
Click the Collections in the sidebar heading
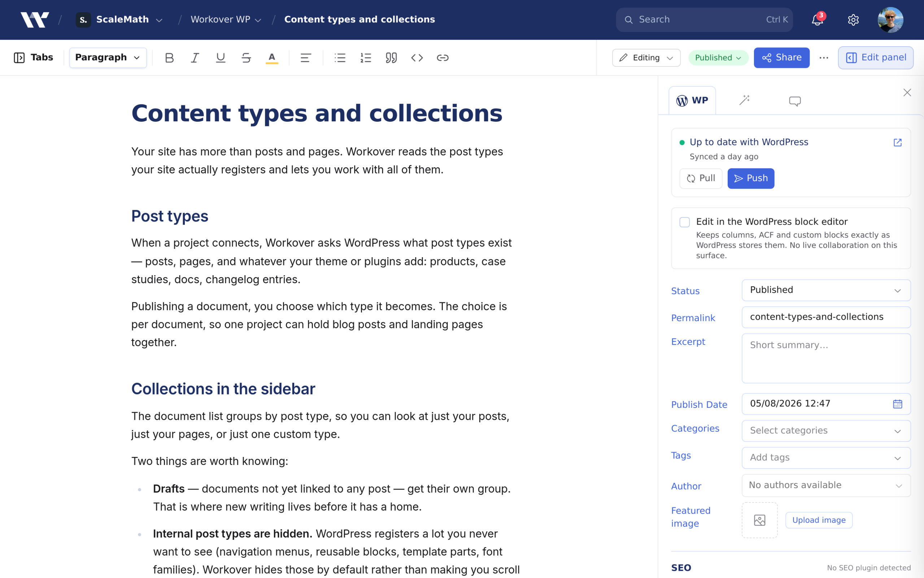(223, 389)
